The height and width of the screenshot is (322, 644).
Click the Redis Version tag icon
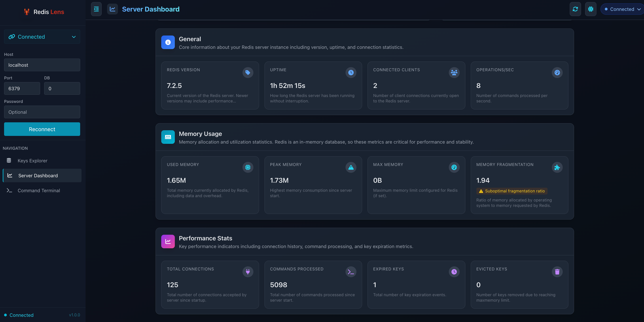click(x=248, y=73)
